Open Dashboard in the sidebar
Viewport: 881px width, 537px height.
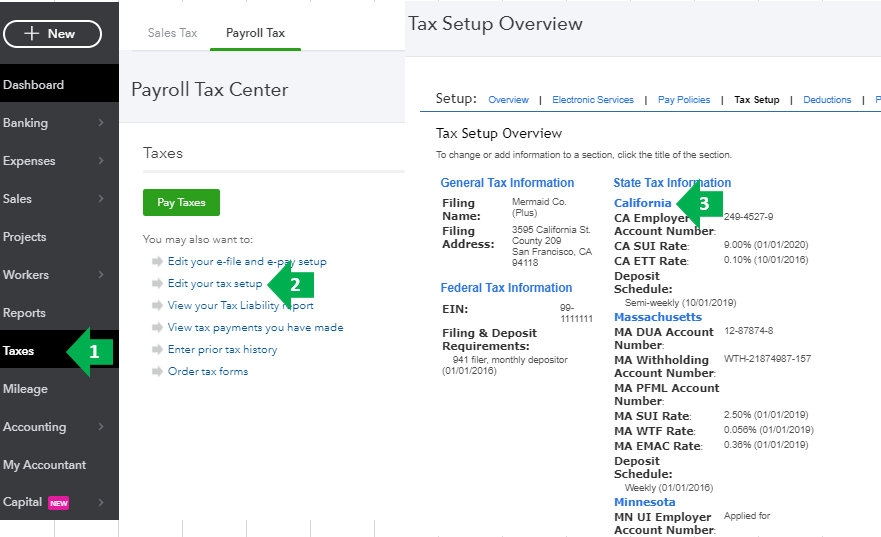pyautogui.click(x=34, y=85)
